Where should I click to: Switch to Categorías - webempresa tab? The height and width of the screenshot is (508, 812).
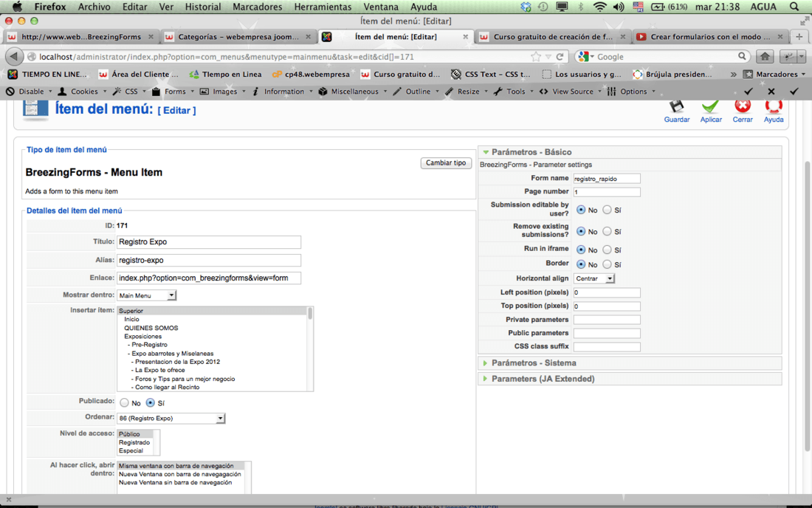[x=238, y=37]
